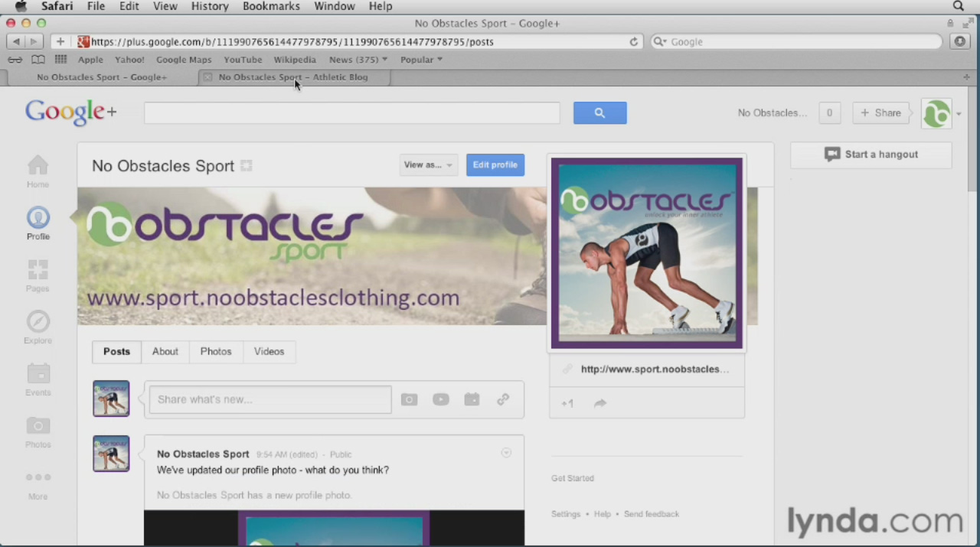Open the Pages sidebar icon
This screenshot has width=980, height=547.
pyautogui.click(x=38, y=275)
